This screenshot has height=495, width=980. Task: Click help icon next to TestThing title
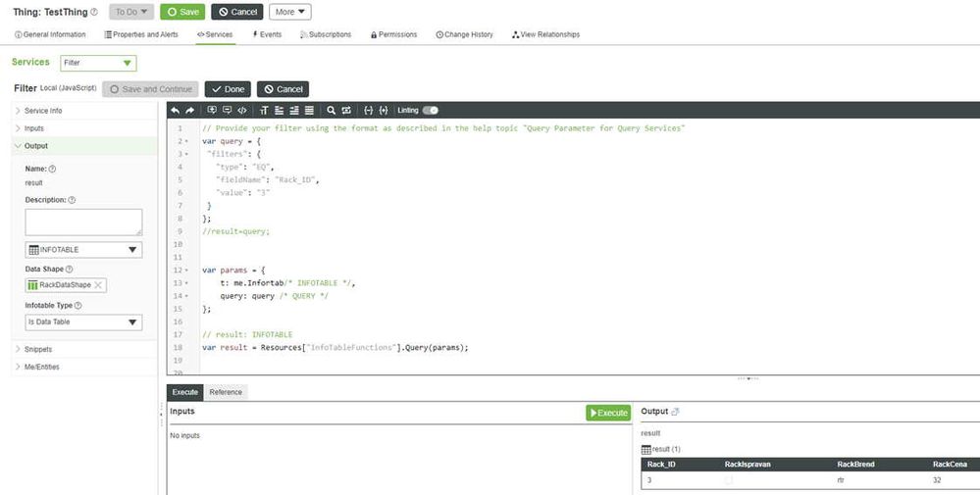[94, 12]
